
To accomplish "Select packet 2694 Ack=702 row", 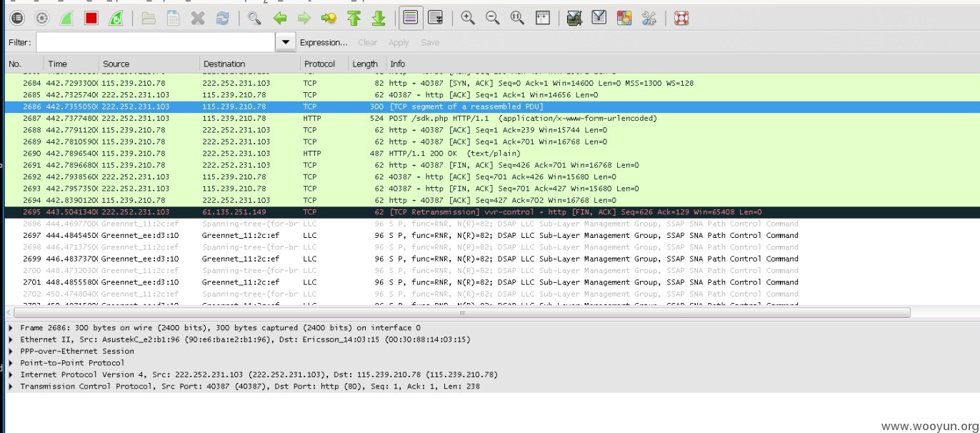I will coord(492,200).
